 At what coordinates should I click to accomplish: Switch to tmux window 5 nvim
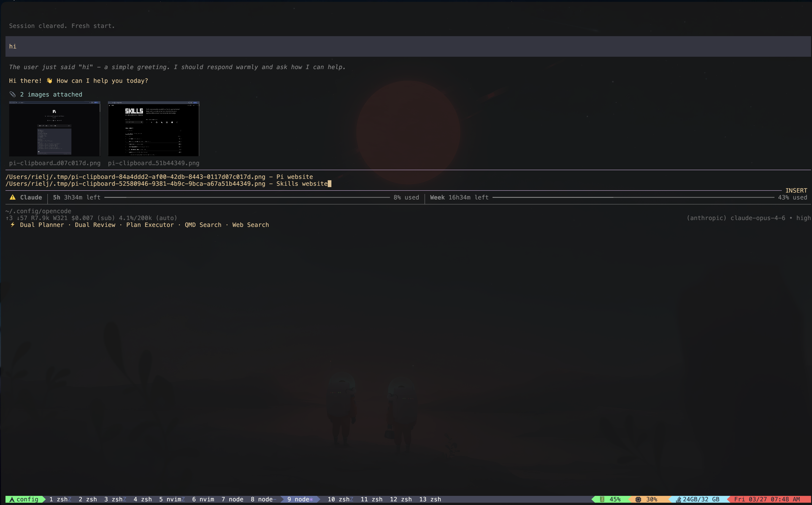click(172, 499)
